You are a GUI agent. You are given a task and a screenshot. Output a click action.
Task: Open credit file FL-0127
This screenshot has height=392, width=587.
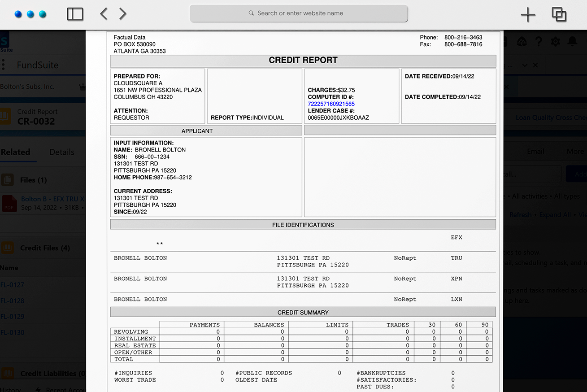tap(13, 285)
